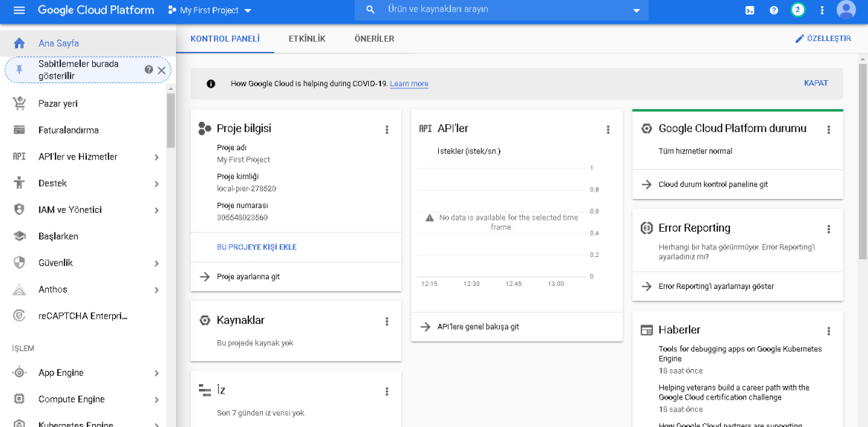868x427 pixels.
Task: Expand API'ler ve Hizmetler submenu chevron
Action: (157, 157)
